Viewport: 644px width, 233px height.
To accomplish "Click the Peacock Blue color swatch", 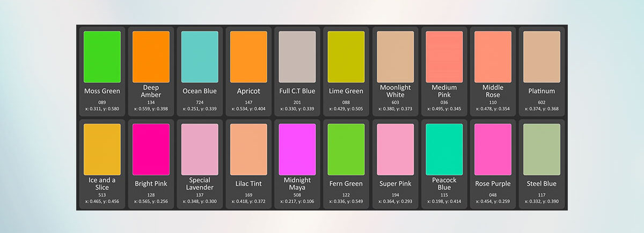I will click(444, 149).
